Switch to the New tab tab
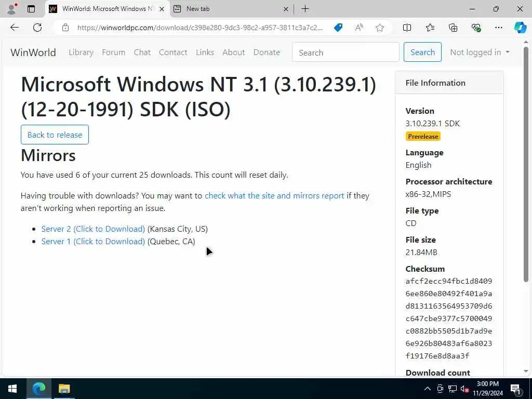The width and height of the screenshot is (532, 399). 231,9
